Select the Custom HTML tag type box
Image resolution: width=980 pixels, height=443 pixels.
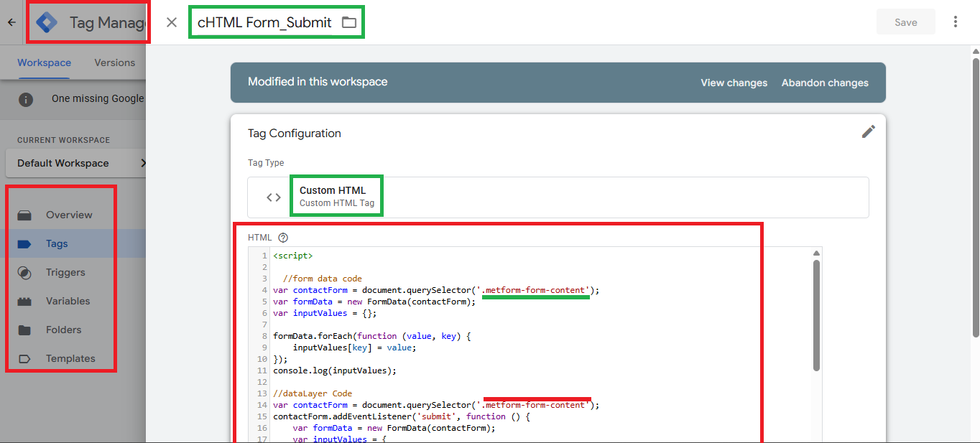(x=558, y=197)
